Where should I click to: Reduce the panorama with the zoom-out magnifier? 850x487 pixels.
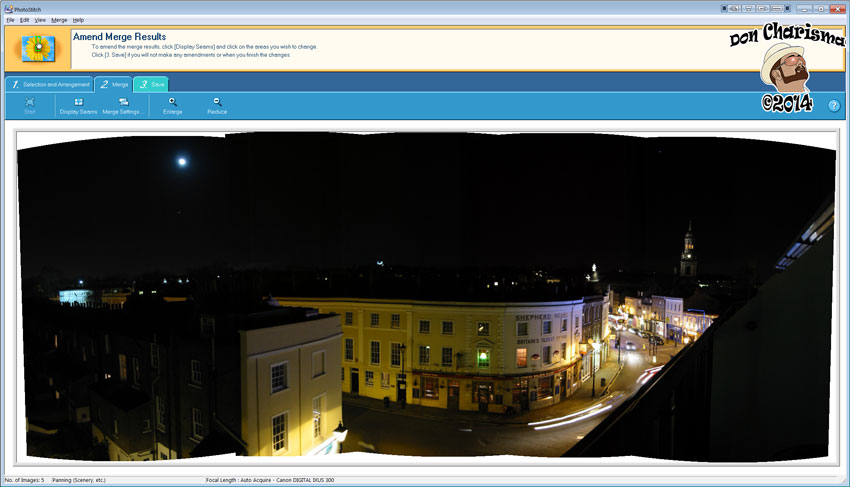point(217,105)
